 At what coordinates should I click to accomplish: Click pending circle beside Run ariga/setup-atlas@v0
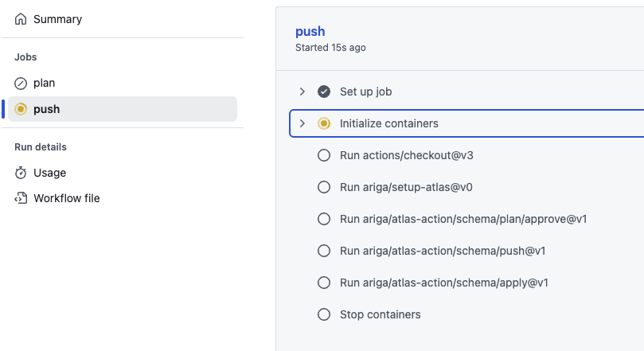[324, 187]
